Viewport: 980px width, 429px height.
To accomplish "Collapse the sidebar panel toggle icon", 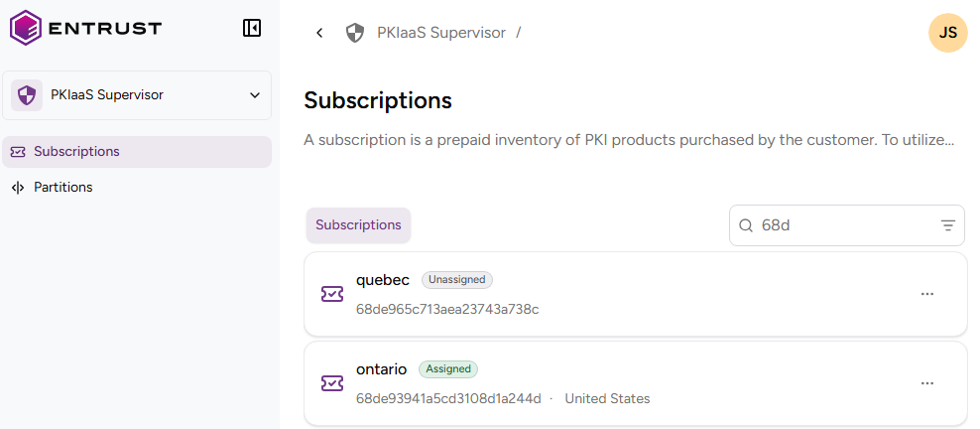I will [x=252, y=28].
